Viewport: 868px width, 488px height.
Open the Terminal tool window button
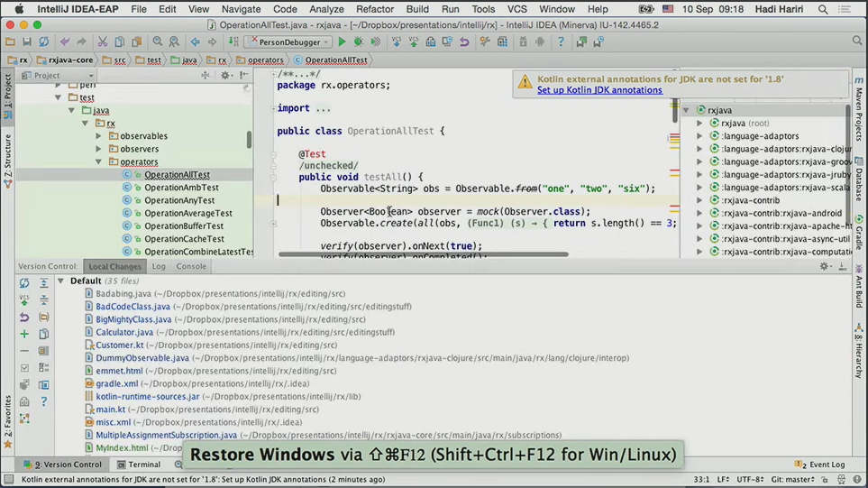(139, 465)
